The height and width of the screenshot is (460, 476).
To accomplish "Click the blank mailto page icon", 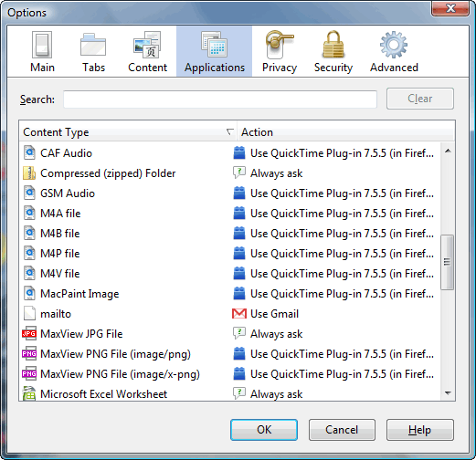I will tap(29, 313).
